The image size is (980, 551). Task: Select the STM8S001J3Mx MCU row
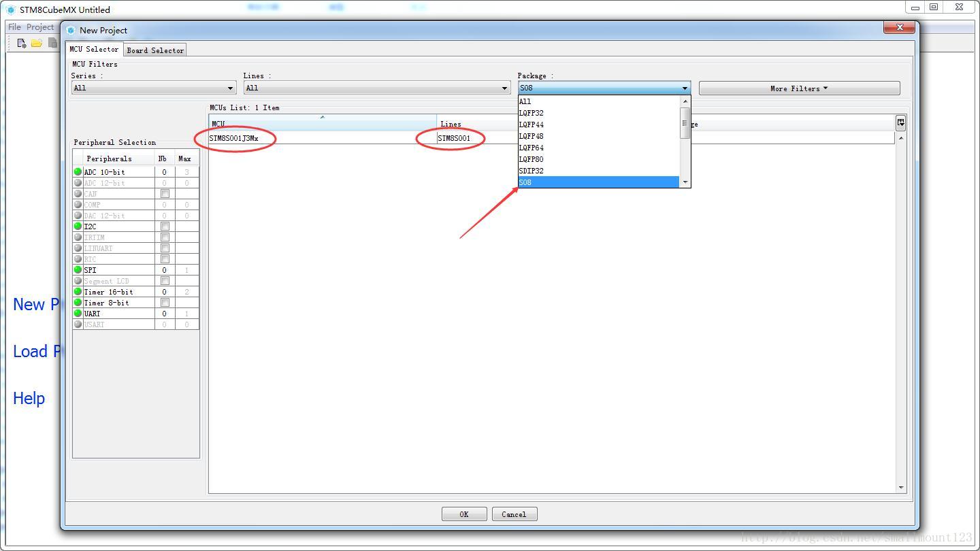[x=551, y=138]
